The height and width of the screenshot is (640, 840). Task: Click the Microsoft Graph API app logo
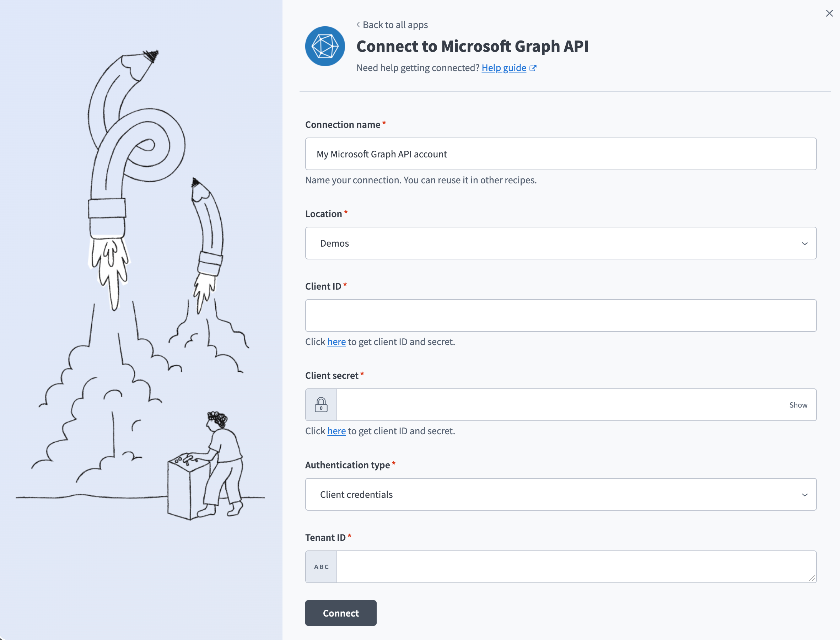click(x=325, y=46)
